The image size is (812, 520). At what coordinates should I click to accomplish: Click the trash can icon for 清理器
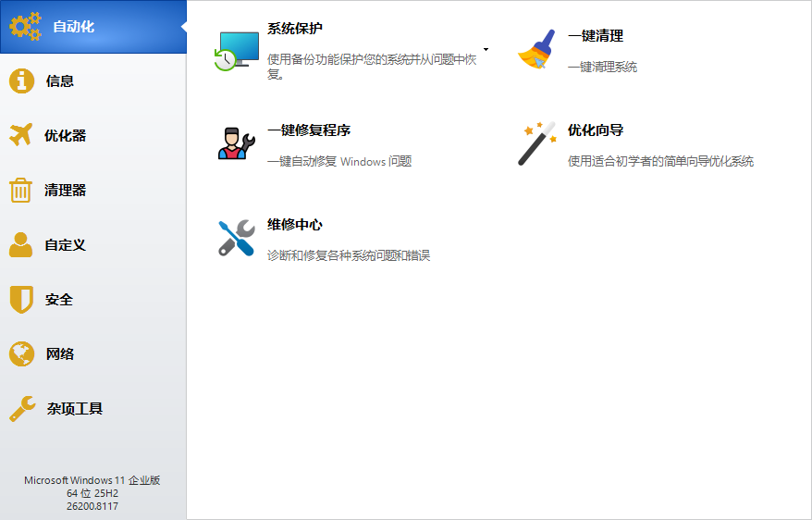tap(20, 190)
